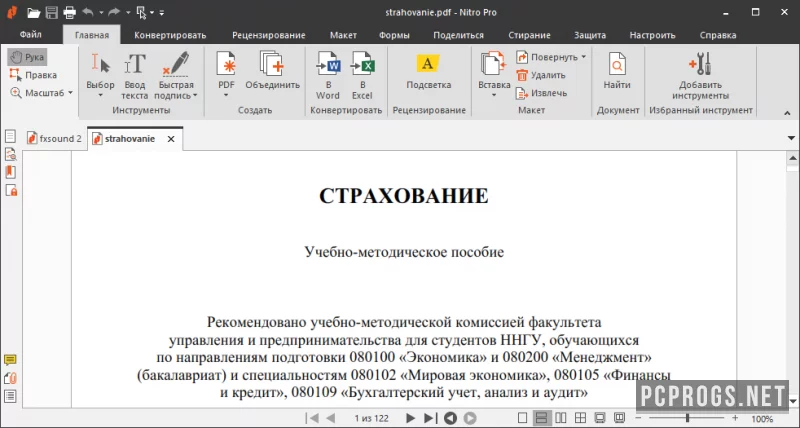The height and width of the screenshot is (428, 800).
Task: Switch to the Справка ribbon tab
Action: (718, 35)
